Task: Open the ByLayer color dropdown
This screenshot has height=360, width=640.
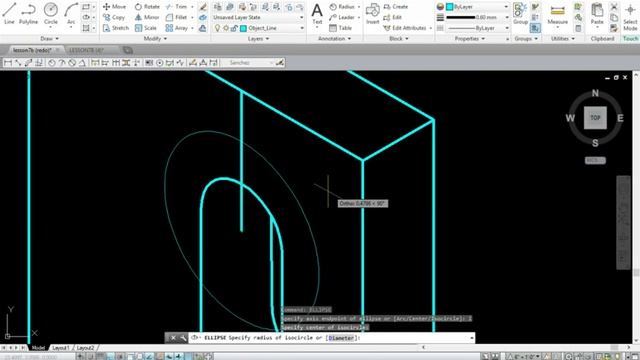Action: tap(477, 7)
